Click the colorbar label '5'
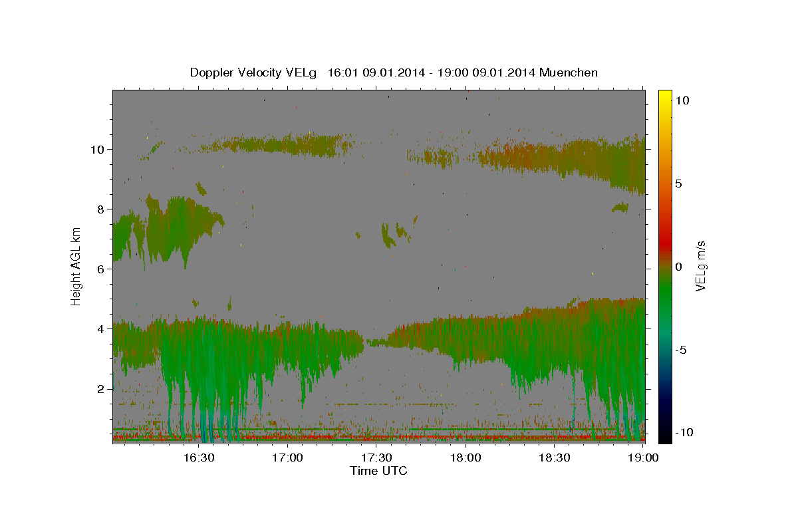 pos(678,184)
